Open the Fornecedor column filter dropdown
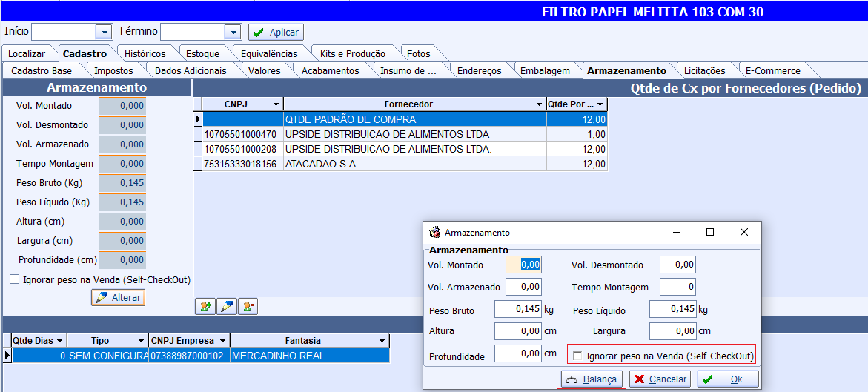Viewport: 868px width, 392px height. pyautogui.click(x=539, y=104)
